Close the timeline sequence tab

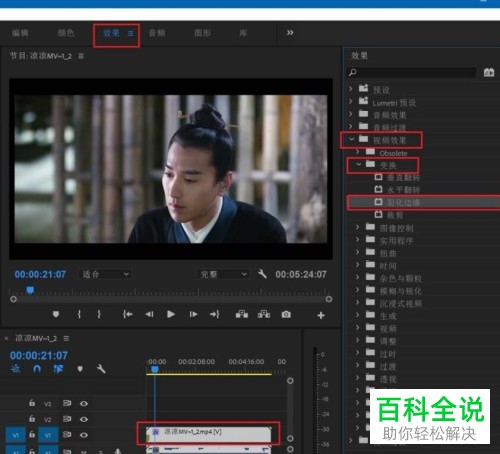tap(6, 339)
